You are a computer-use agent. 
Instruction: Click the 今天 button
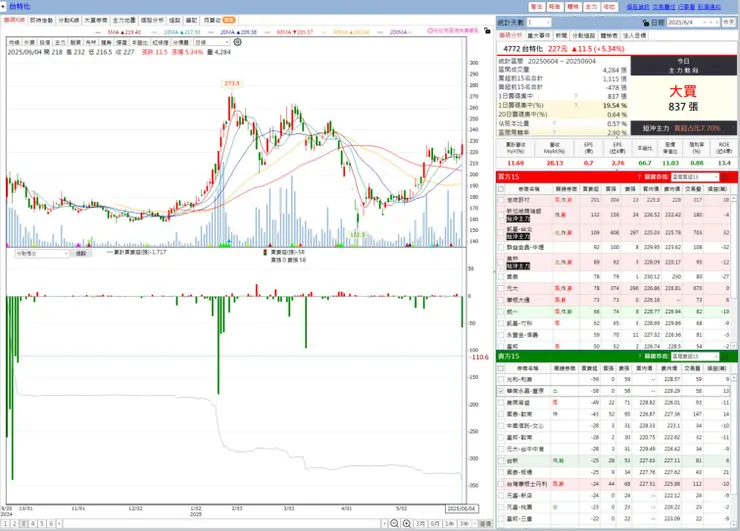[x=729, y=22]
